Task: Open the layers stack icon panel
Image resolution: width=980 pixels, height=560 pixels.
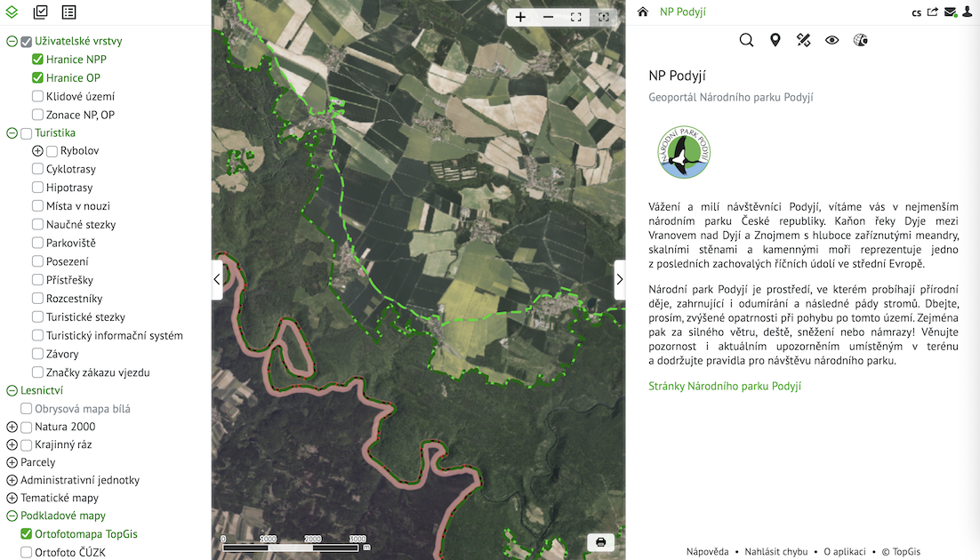Action: (x=12, y=12)
